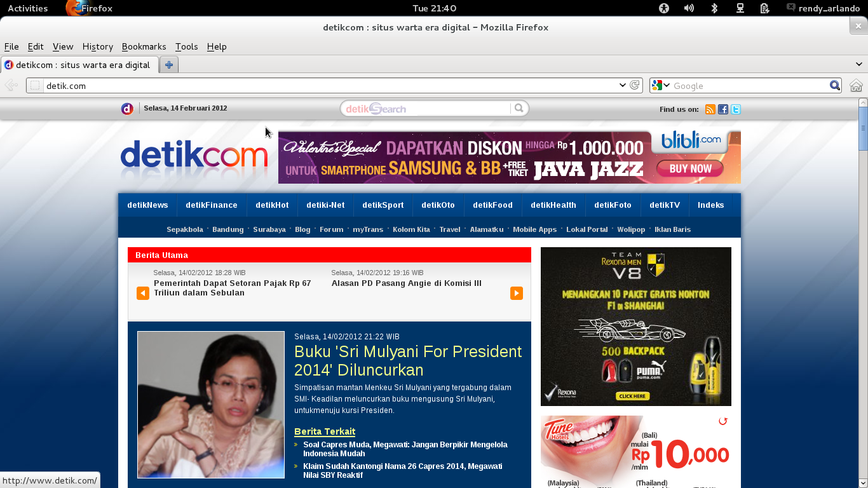Image resolution: width=868 pixels, height=488 pixels.
Task: Go to the detikHealth section
Action: pyautogui.click(x=553, y=205)
